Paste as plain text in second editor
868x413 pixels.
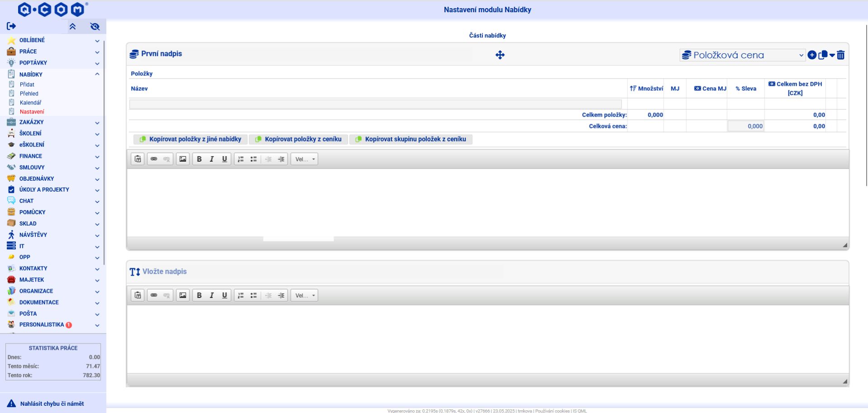138,296
